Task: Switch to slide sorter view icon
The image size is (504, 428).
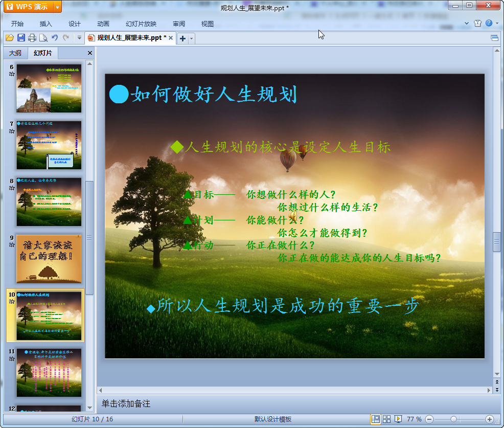Action: point(386,419)
